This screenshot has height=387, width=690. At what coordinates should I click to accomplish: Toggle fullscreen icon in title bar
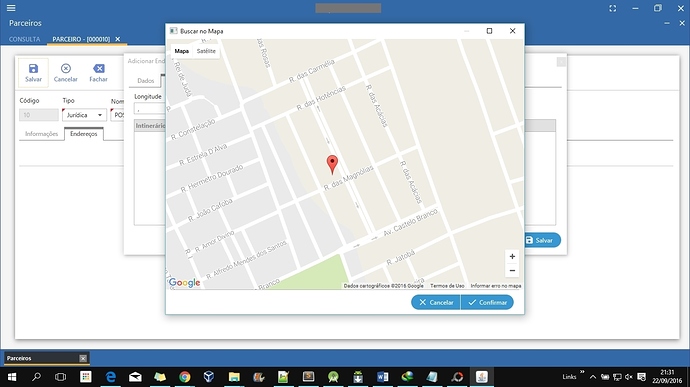click(613, 8)
